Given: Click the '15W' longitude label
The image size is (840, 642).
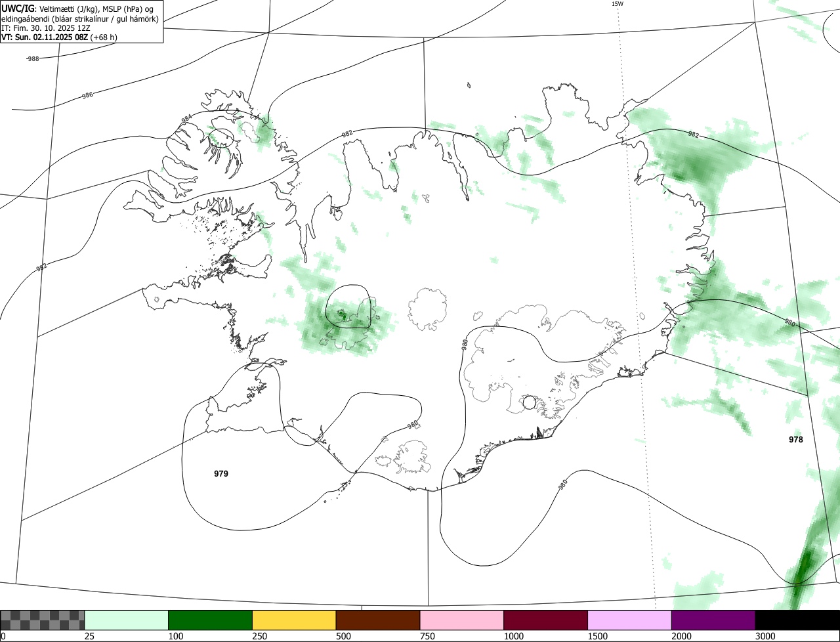Looking at the screenshot, I should pyautogui.click(x=617, y=4).
